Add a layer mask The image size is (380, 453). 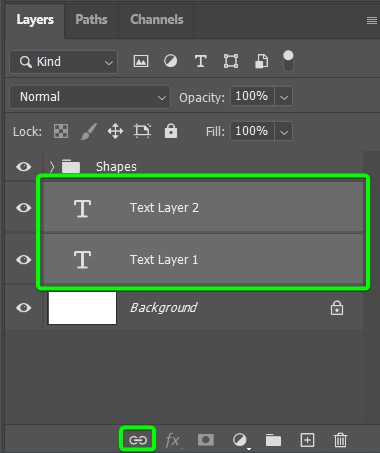[x=206, y=440]
